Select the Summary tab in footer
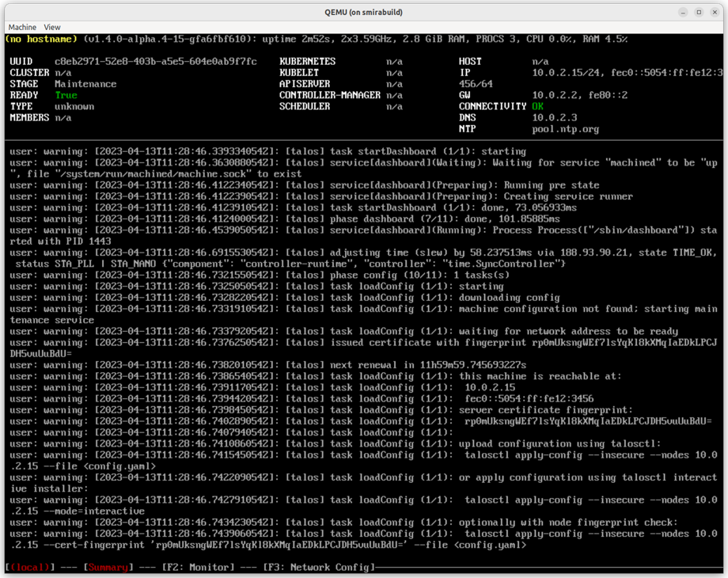728x578 pixels. pyautogui.click(x=108, y=568)
